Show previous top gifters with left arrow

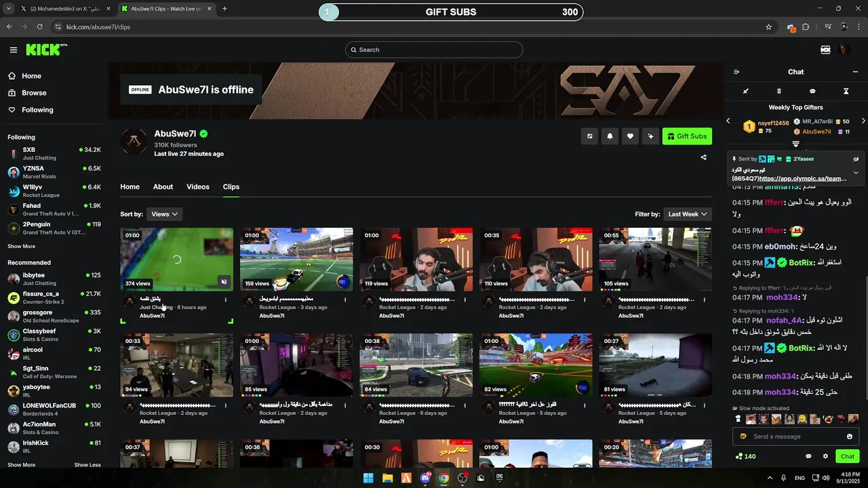[728, 121]
